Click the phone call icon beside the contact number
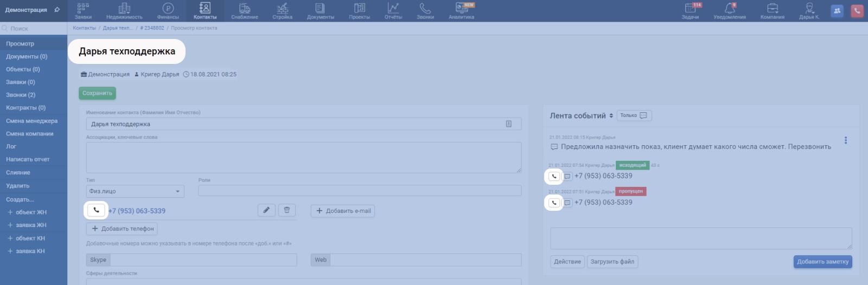The height and width of the screenshot is (285, 868). pos(96,210)
